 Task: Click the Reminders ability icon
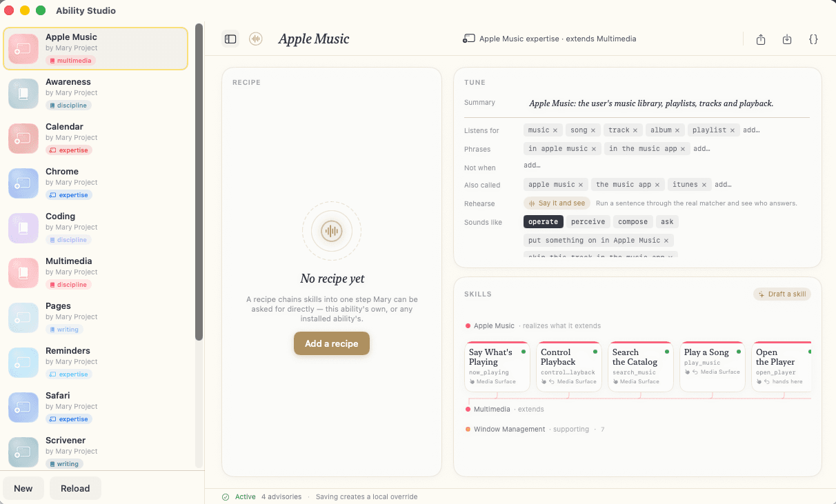pyautogui.click(x=23, y=363)
